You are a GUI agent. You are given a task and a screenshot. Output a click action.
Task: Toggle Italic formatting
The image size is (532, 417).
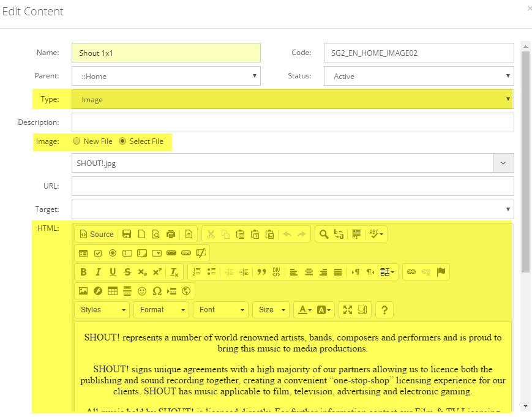(98, 272)
